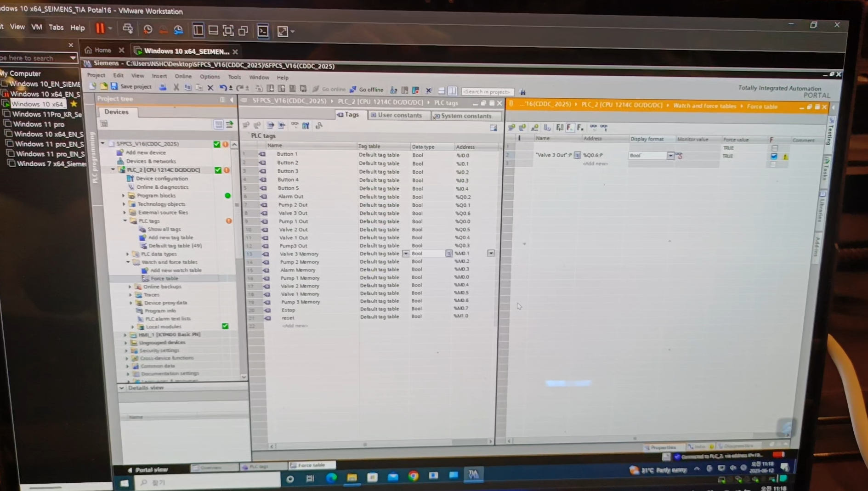Click the Portal view link
Viewport: 868px width, 491px height.
pos(148,469)
